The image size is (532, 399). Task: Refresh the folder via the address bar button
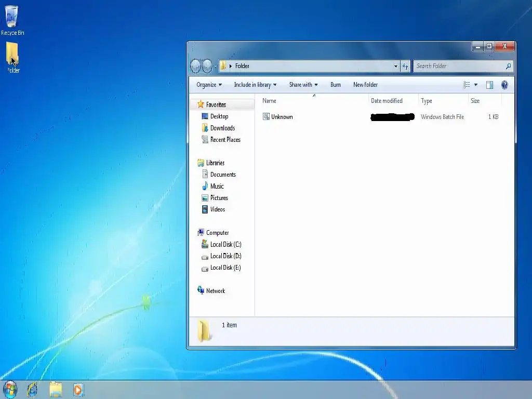pyautogui.click(x=405, y=66)
